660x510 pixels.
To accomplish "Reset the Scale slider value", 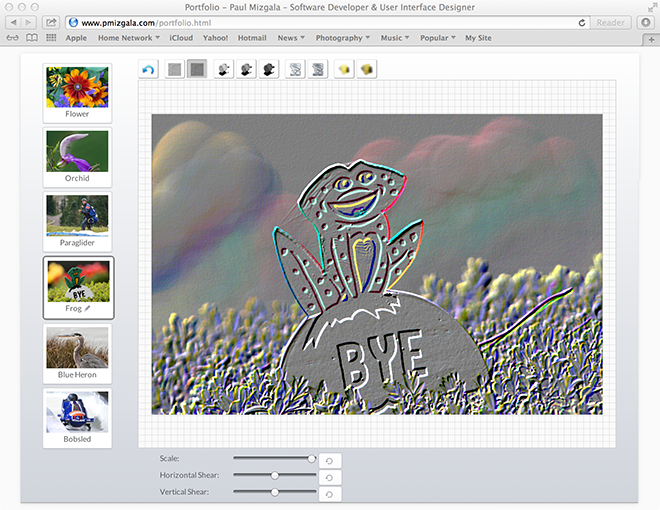I will click(x=330, y=461).
